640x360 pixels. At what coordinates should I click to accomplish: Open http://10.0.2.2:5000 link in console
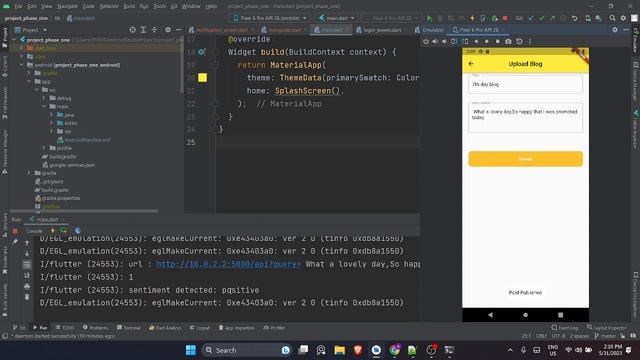[229, 264]
